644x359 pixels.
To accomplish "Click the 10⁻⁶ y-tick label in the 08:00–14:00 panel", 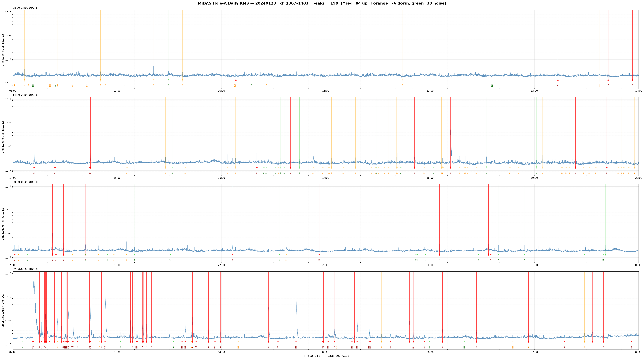I will point(8,12).
